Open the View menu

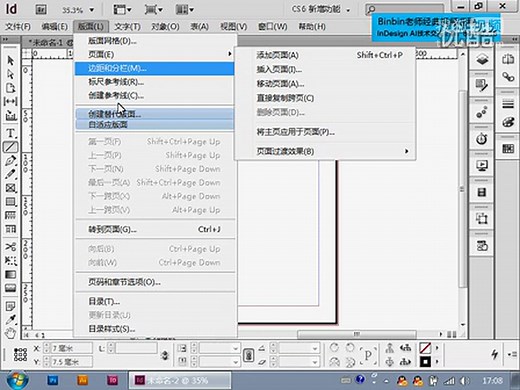[234, 26]
